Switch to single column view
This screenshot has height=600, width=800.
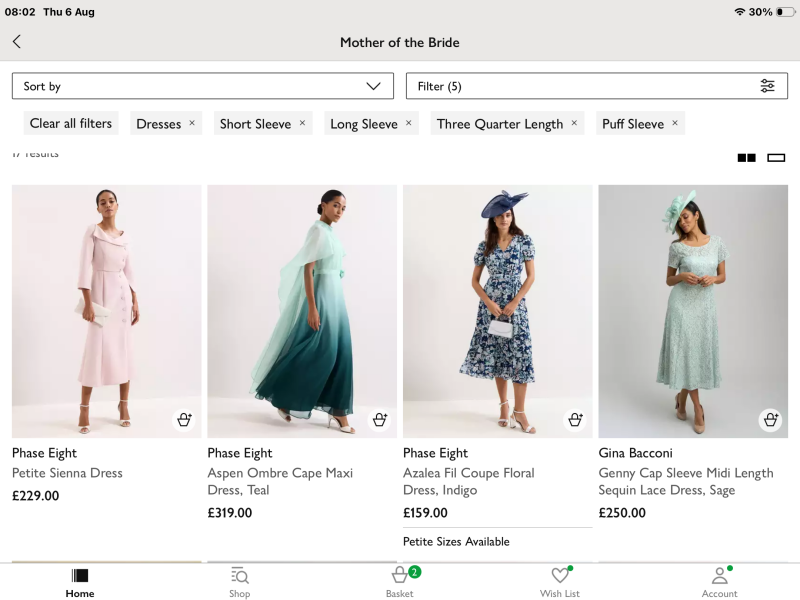tap(776, 158)
